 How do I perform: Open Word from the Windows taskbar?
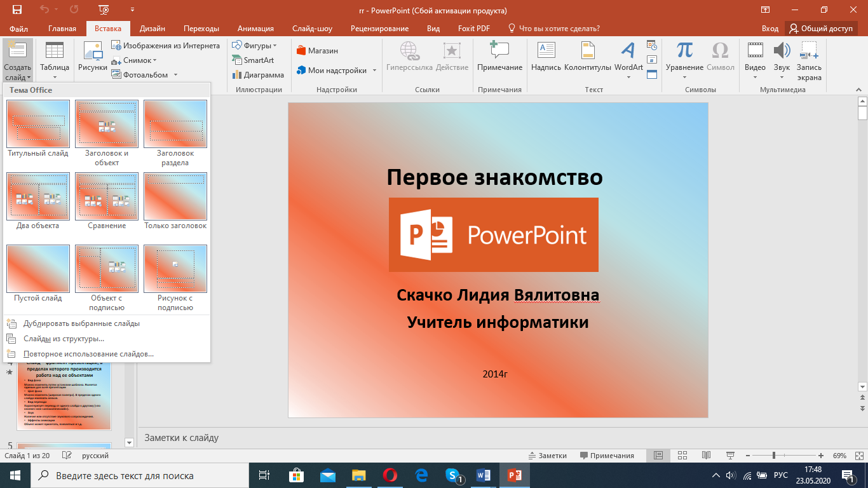point(482,475)
